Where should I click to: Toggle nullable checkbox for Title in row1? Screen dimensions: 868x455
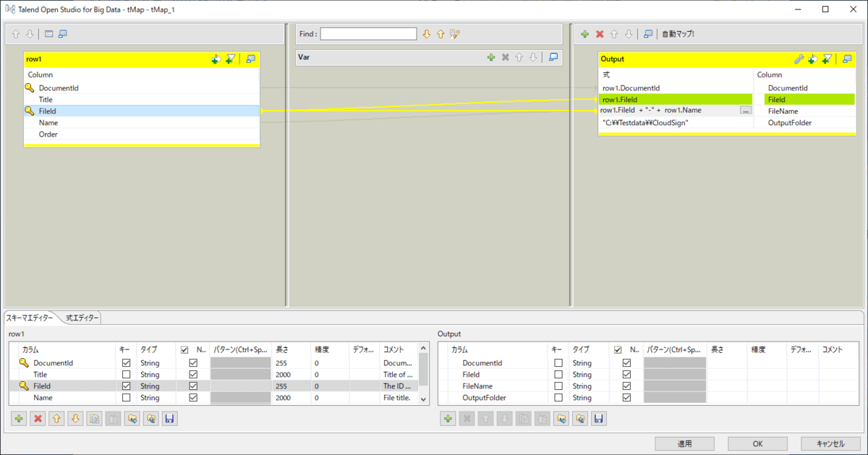click(193, 374)
